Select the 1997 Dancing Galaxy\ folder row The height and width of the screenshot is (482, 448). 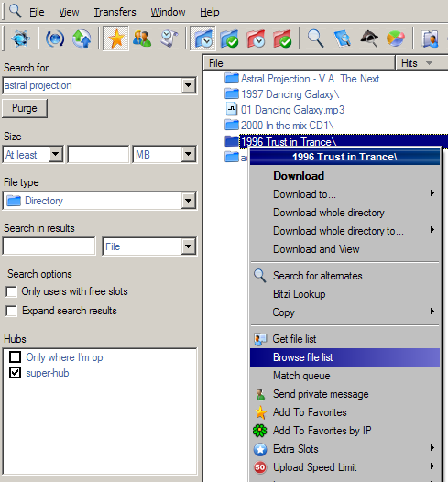(x=290, y=94)
